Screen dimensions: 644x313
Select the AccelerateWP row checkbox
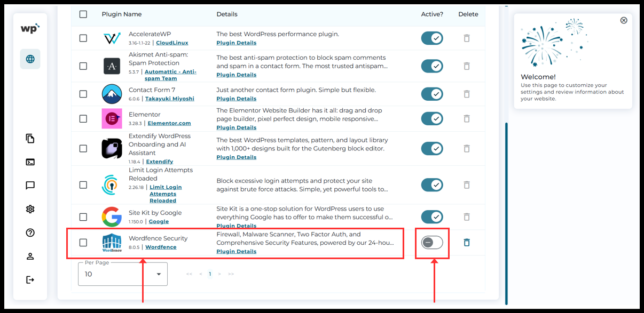point(83,38)
